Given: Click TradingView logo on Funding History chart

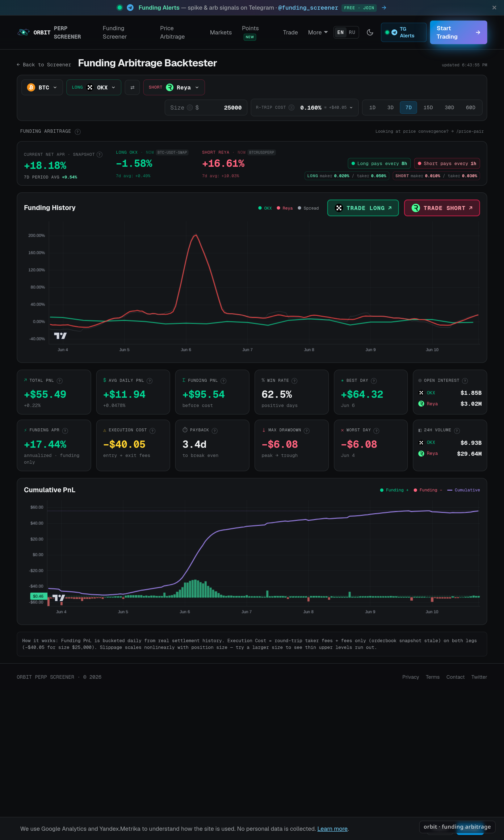Looking at the screenshot, I should pyautogui.click(x=60, y=336).
